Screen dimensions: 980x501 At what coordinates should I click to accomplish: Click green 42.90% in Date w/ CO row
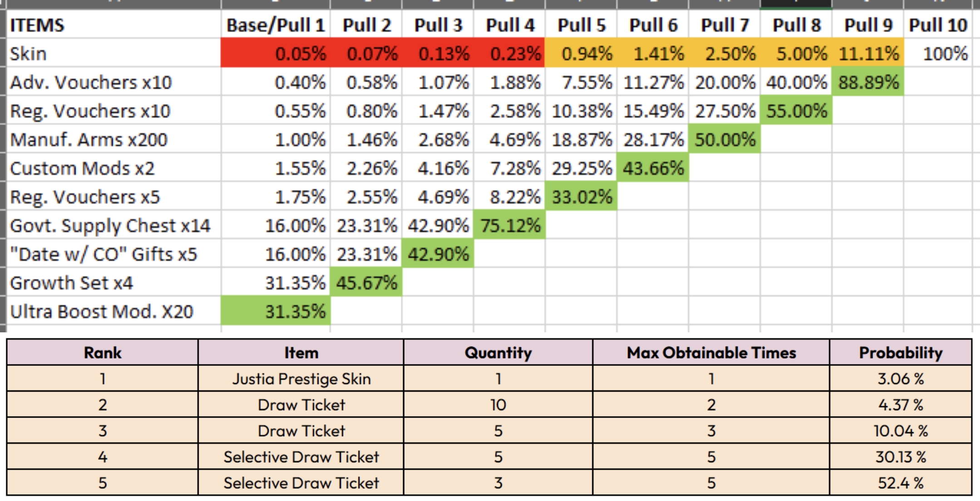point(438,253)
